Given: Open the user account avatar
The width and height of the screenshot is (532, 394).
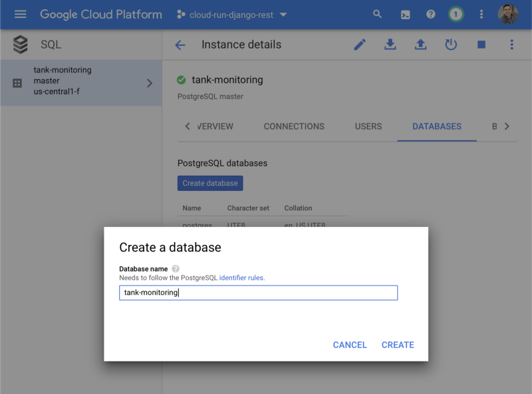Looking at the screenshot, I should pyautogui.click(x=508, y=14).
